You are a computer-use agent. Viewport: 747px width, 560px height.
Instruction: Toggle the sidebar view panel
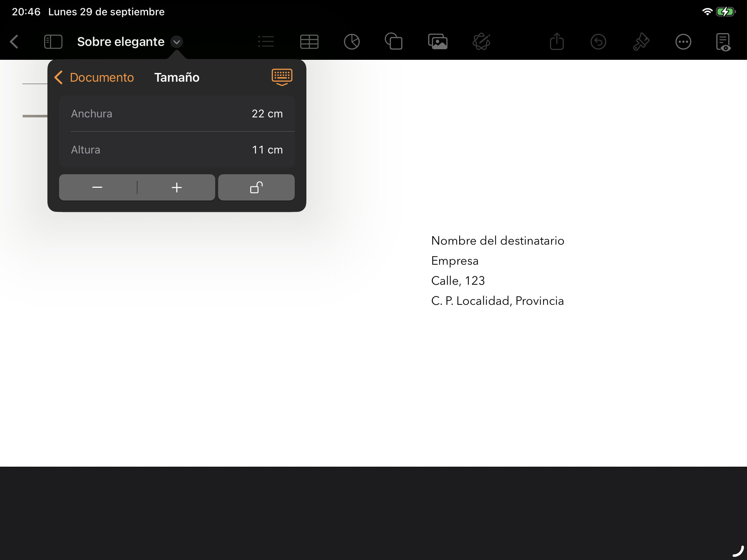tap(53, 42)
